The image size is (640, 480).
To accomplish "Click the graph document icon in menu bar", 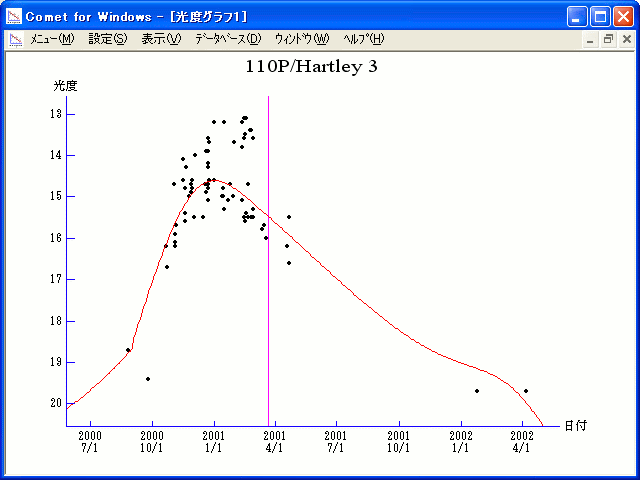I will [15, 39].
